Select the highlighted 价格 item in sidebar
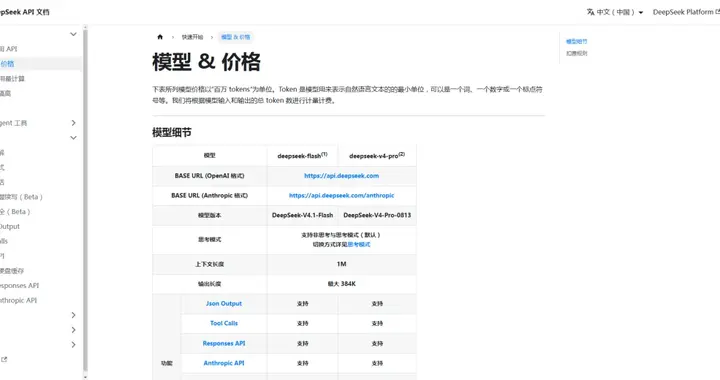 40,64
